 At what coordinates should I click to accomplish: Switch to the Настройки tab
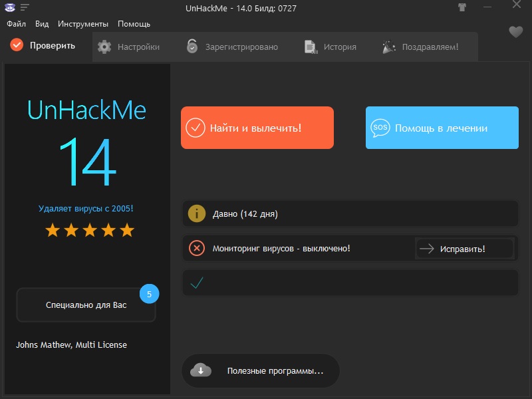129,47
